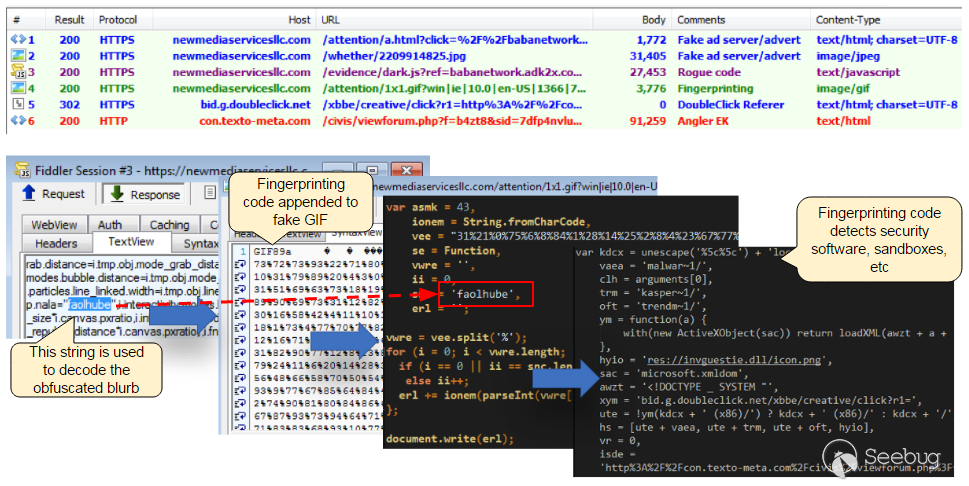
Task: Click the word-wrap marker below line 1
Action: coord(240,266)
